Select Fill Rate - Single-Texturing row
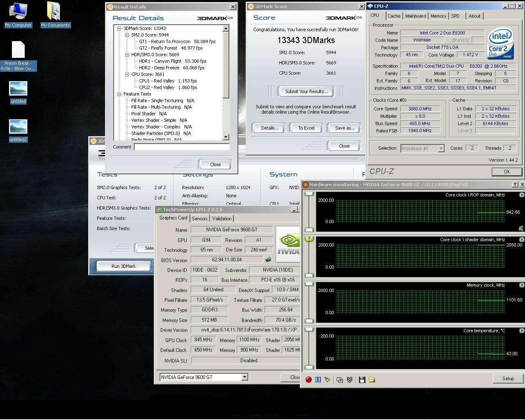This screenshot has height=420, width=525. pyautogui.click(x=162, y=100)
